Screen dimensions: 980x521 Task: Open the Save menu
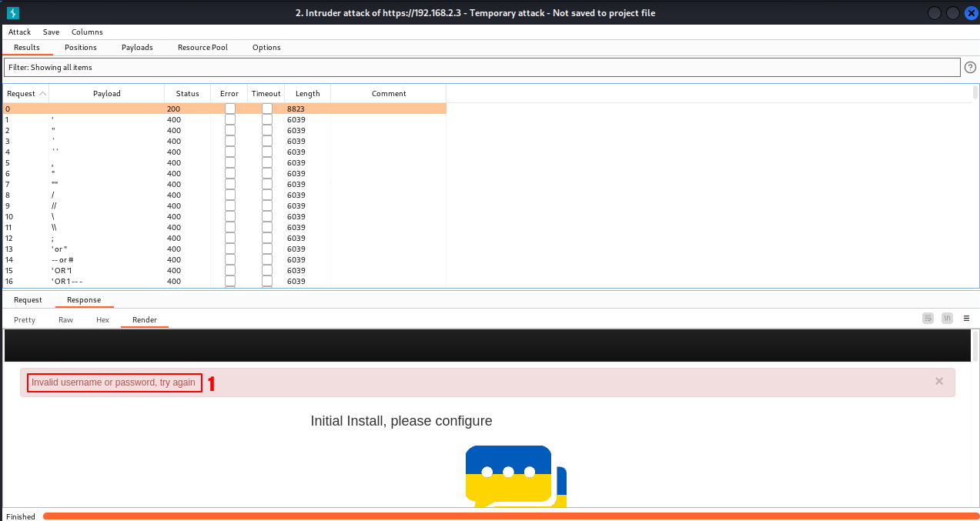(x=51, y=32)
